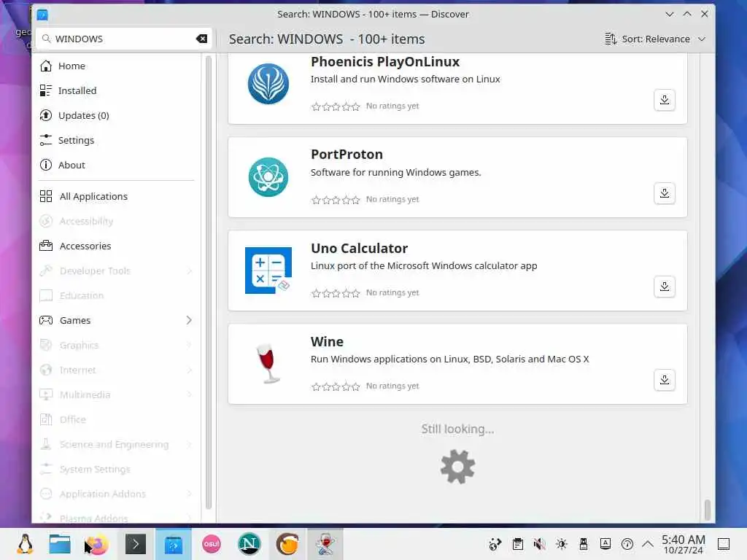The height and width of the screenshot is (560, 747).
Task: Click Wine's install download icon
Action: (664, 380)
